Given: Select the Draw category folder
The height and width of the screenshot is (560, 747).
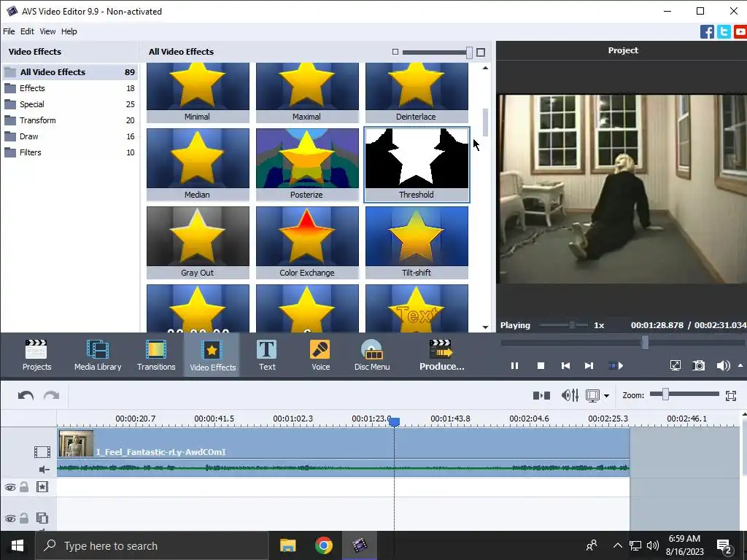Looking at the screenshot, I should click(70, 136).
